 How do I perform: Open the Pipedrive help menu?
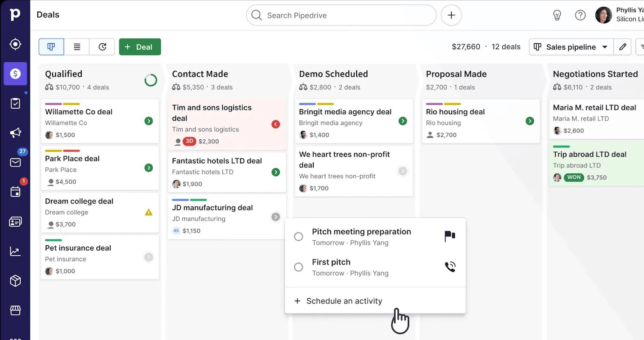(580, 15)
